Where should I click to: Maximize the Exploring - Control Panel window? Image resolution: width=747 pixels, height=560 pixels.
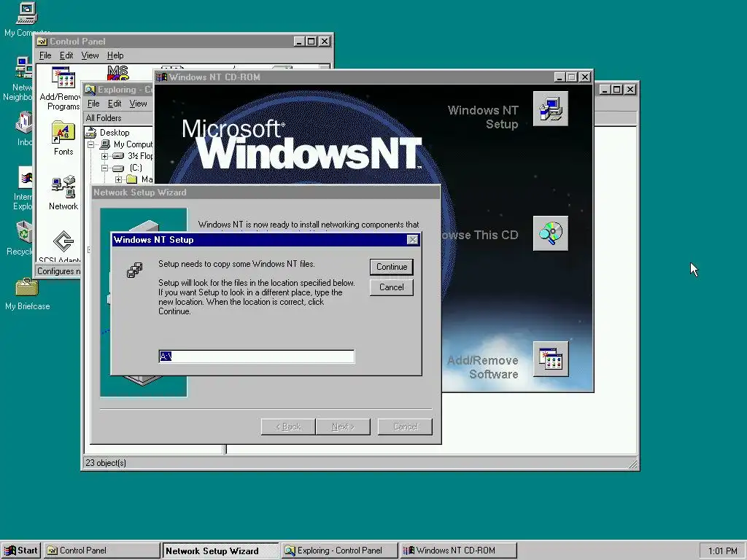616,89
